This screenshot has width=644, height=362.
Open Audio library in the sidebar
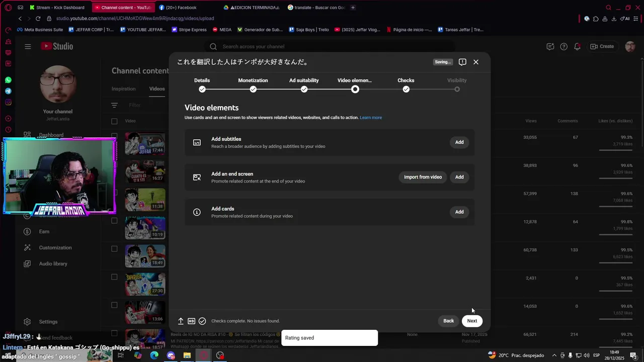[x=53, y=263]
